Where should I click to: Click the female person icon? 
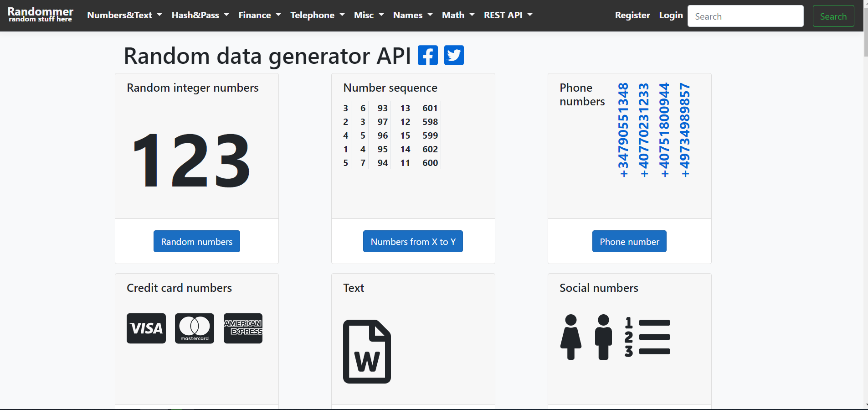pyautogui.click(x=571, y=337)
